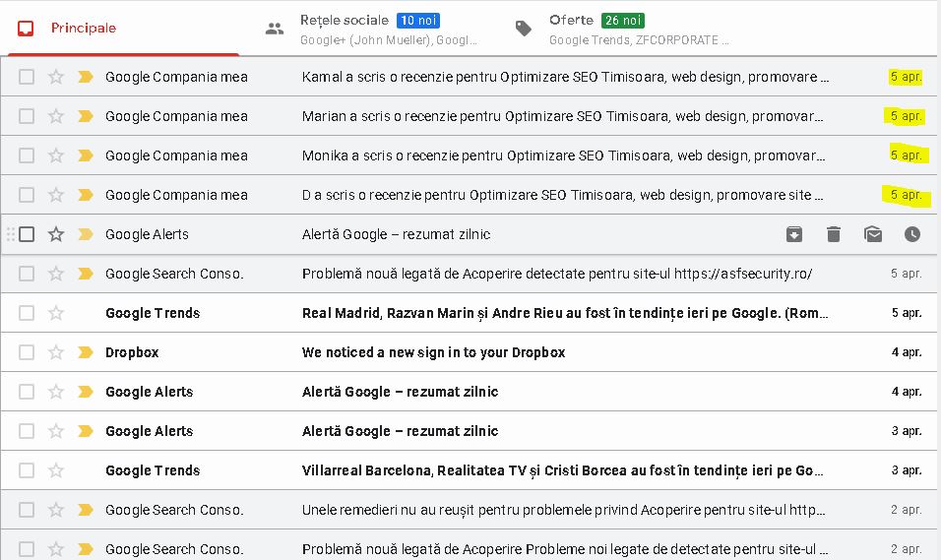Star the hovered Google Alerts email
This screenshot has height=560, width=941.
pyautogui.click(x=56, y=234)
